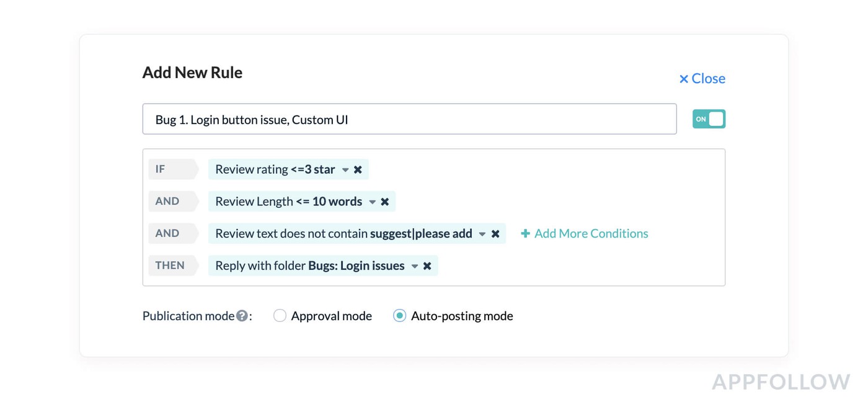The image size is (868, 407).
Task: Select Auto-posting mode radio button
Action: pyautogui.click(x=400, y=316)
